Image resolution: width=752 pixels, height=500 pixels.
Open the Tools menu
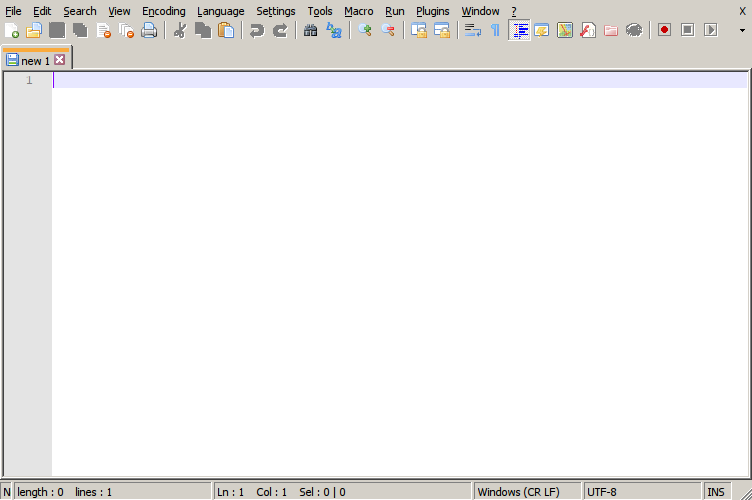320,11
